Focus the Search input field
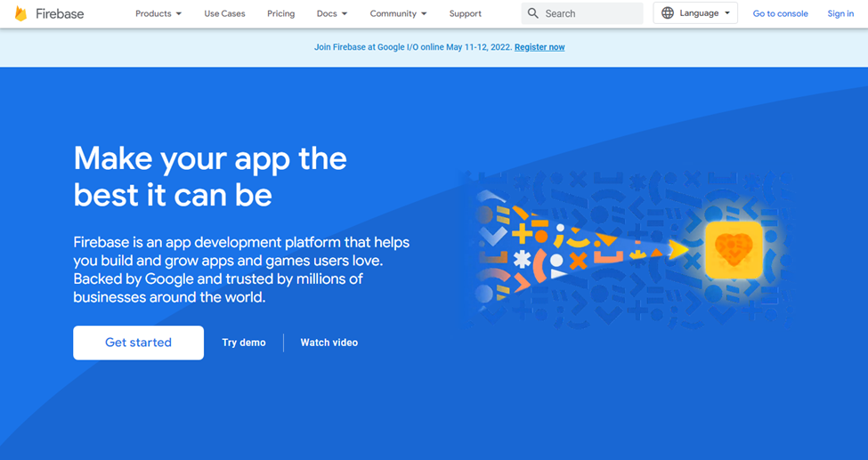Screen dimensions: 868x460 [582, 13]
